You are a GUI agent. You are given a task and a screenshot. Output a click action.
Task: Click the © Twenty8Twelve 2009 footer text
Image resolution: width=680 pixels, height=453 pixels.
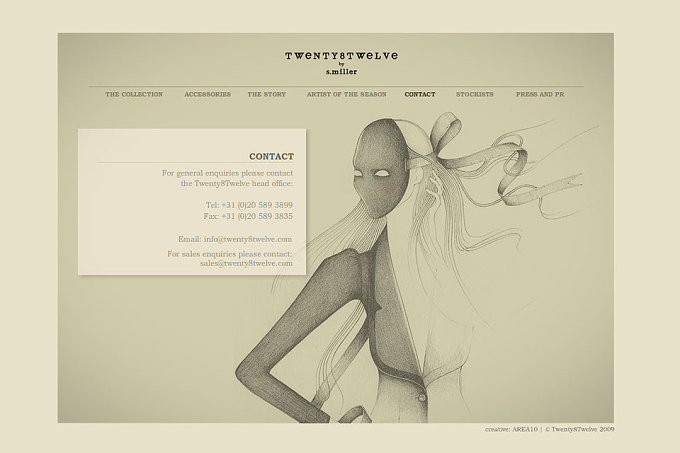click(579, 429)
